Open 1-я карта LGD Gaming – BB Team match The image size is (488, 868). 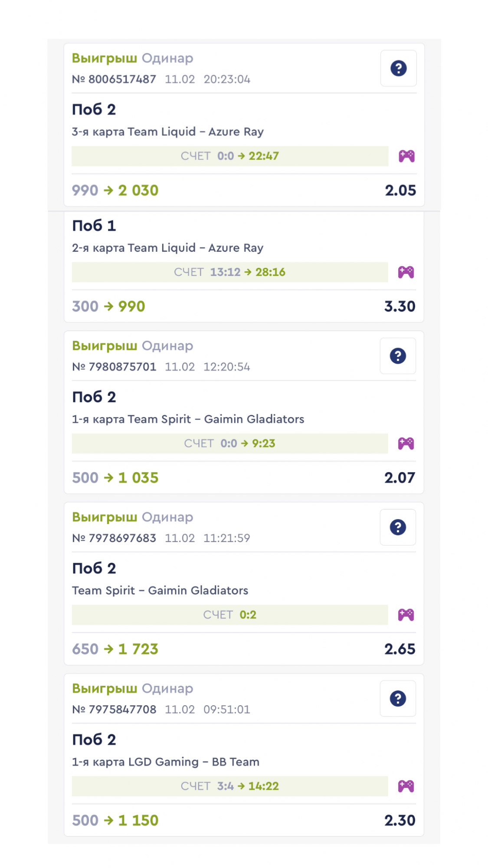click(166, 762)
